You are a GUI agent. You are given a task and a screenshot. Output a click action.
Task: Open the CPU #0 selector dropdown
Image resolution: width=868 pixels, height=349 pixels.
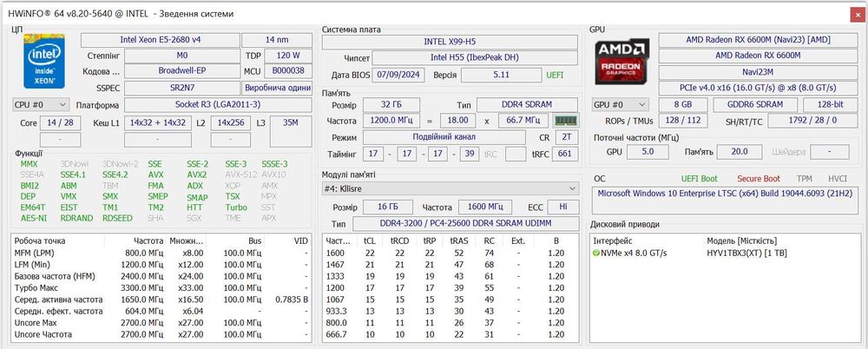[x=41, y=105]
